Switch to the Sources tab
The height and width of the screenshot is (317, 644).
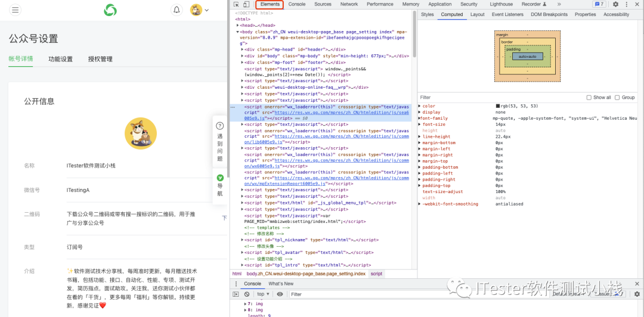323,4
